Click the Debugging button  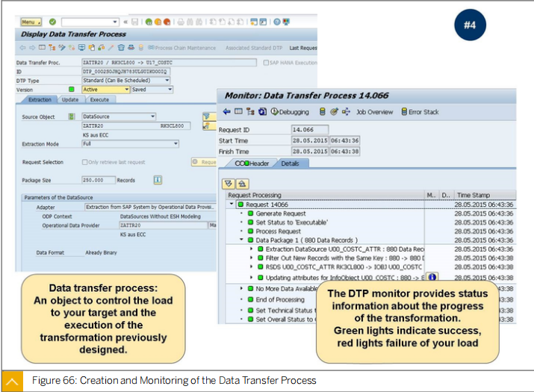[290, 112]
